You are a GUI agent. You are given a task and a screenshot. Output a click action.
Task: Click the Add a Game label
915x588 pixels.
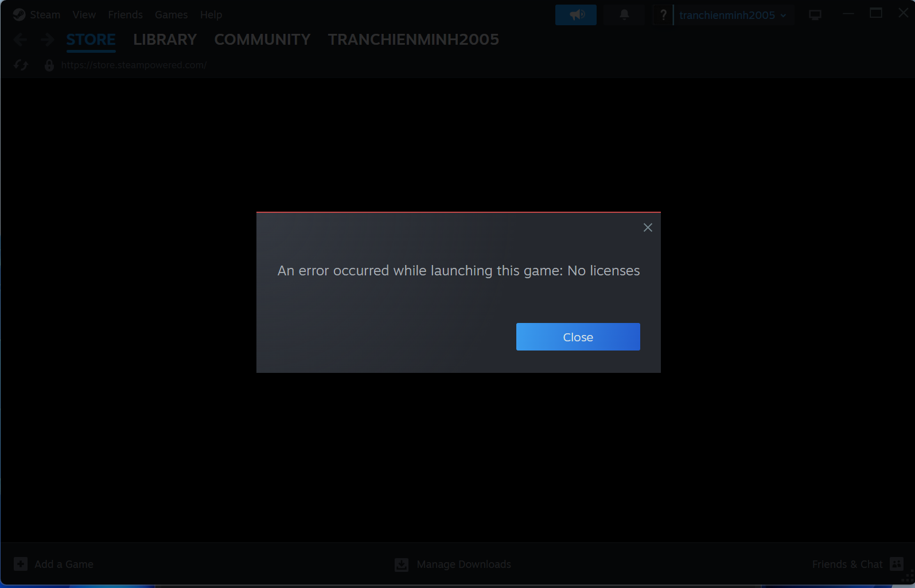(x=64, y=564)
